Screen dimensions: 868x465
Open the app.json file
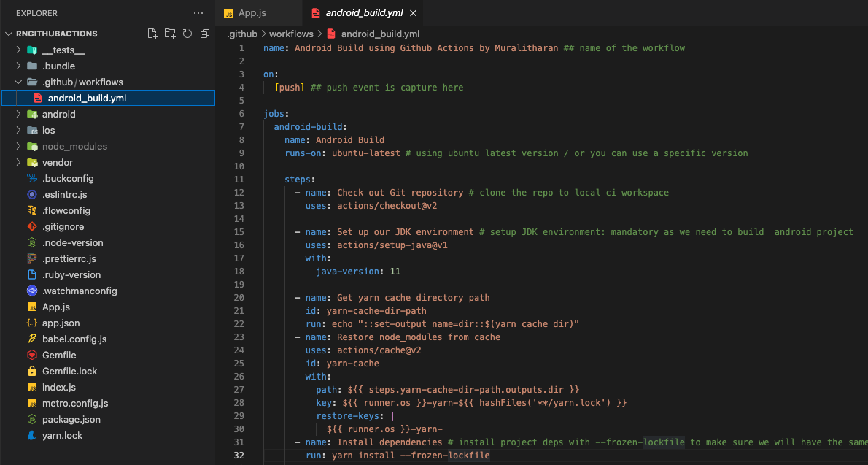coord(109,323)
